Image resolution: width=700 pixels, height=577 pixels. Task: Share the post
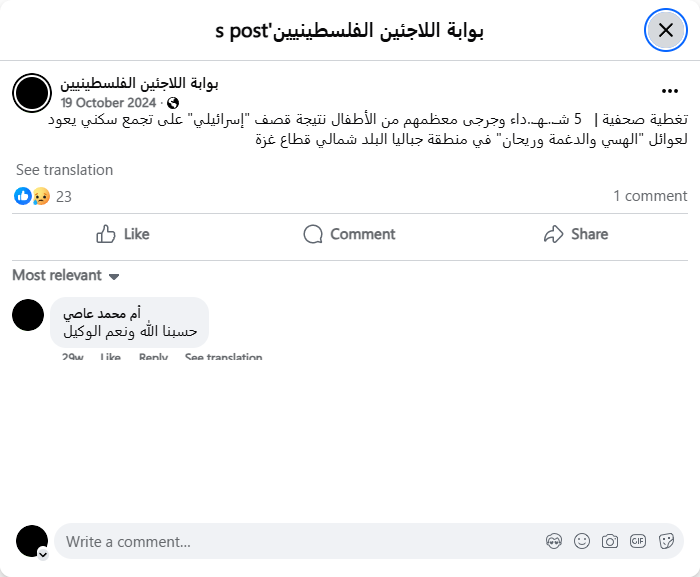576,234
